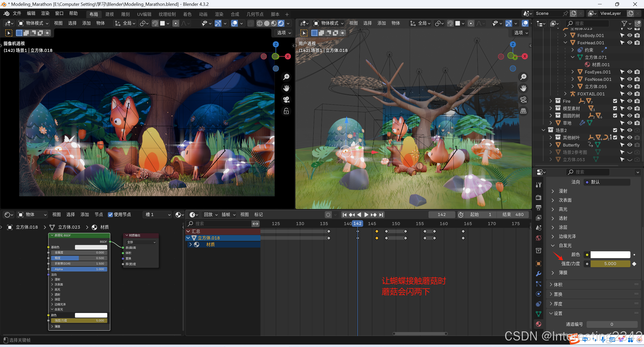Image resolution: width=644 pixels, height=347 pixels.
Task: Click the zoom magnifier icon in camera viewport
Action: pyautogui.click(x=286, y=77)
